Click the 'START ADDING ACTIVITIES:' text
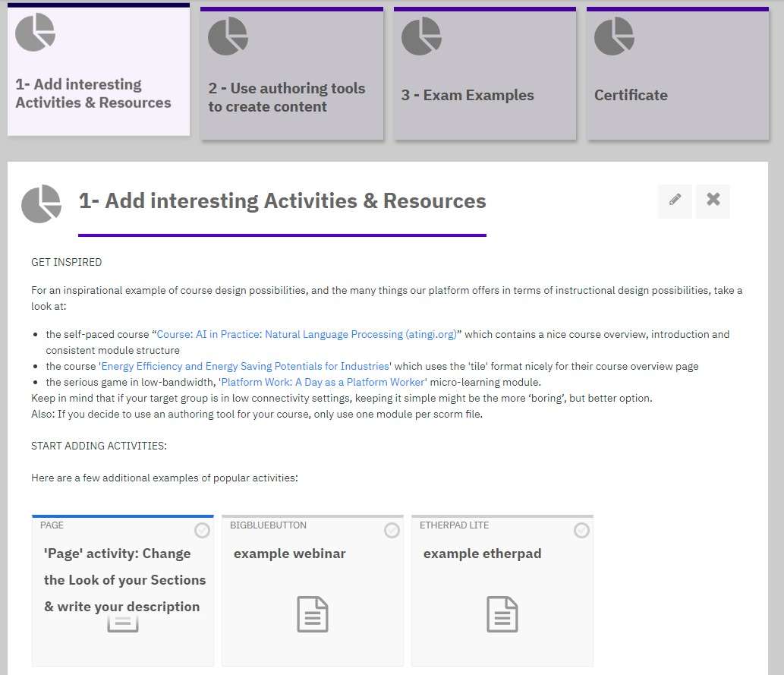The height and width of the screenshot is (675, 784). tap(99, 446)
